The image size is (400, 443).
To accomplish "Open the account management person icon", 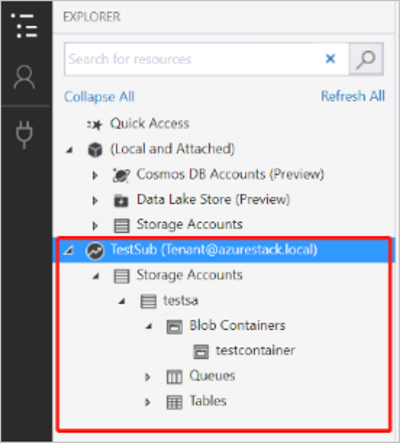I will pyautogui.click(x=24, y=77).
